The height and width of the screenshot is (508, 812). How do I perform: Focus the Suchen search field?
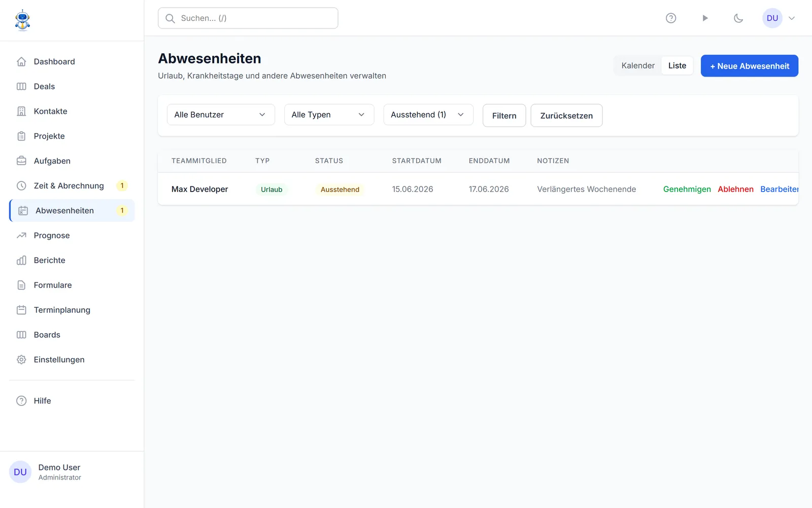(248, 18)
